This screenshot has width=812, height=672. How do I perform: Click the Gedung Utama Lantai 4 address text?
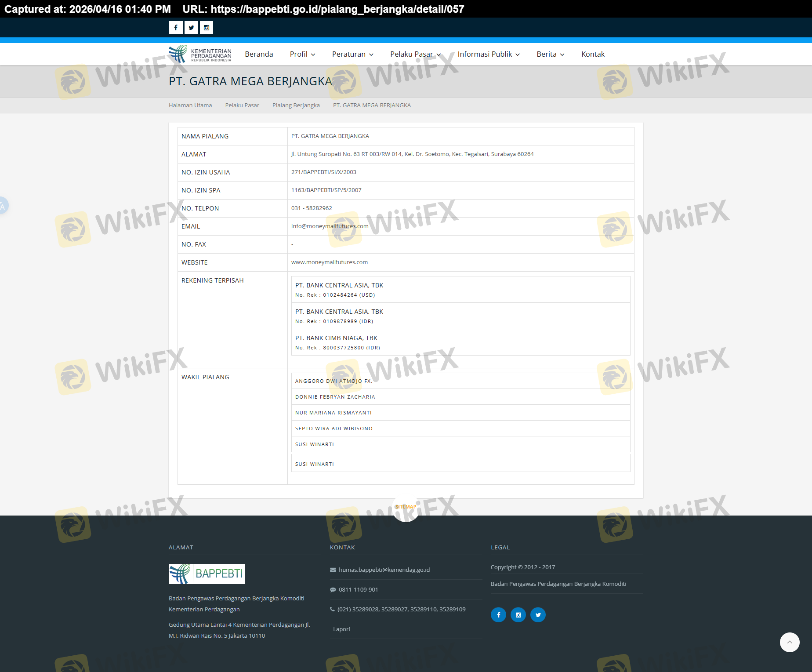click(239, 630)
